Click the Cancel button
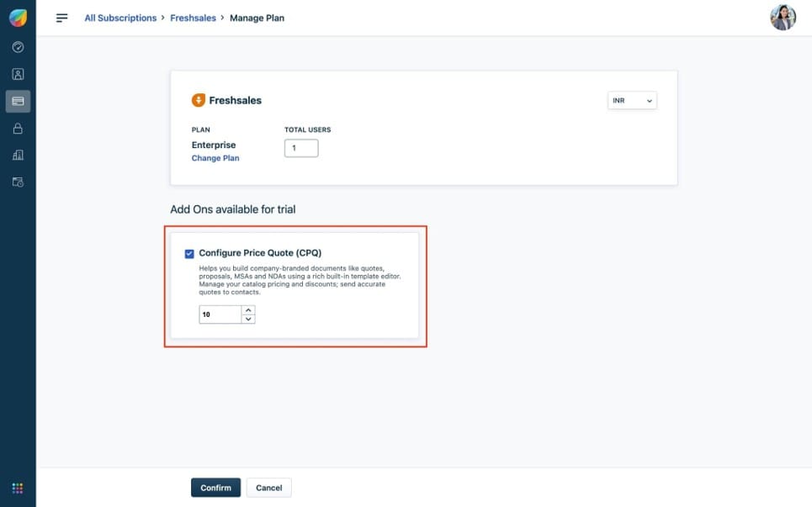 268,488
